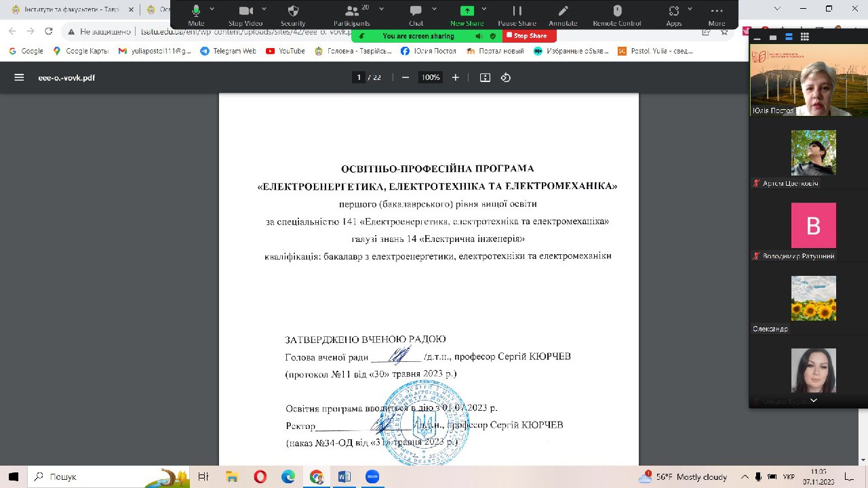Show hidden system tray icons

[x=745, y=476]
